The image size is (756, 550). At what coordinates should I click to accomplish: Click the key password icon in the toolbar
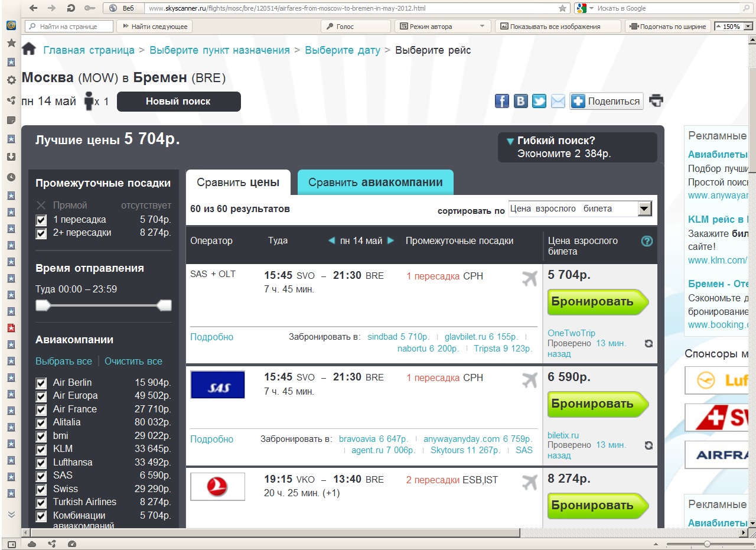(x=90, y=8)
